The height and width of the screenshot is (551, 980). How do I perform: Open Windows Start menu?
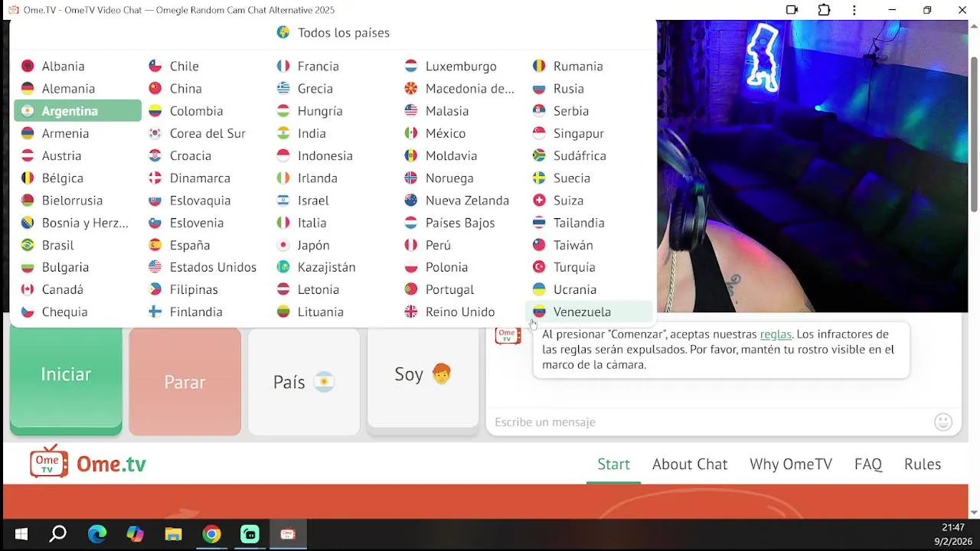(21, 534)
